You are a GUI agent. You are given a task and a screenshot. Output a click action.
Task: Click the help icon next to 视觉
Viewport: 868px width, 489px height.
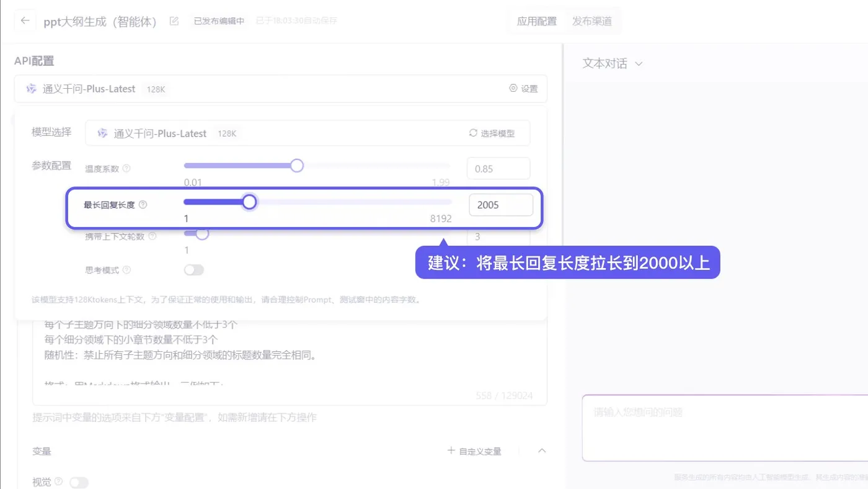(59, 482)
